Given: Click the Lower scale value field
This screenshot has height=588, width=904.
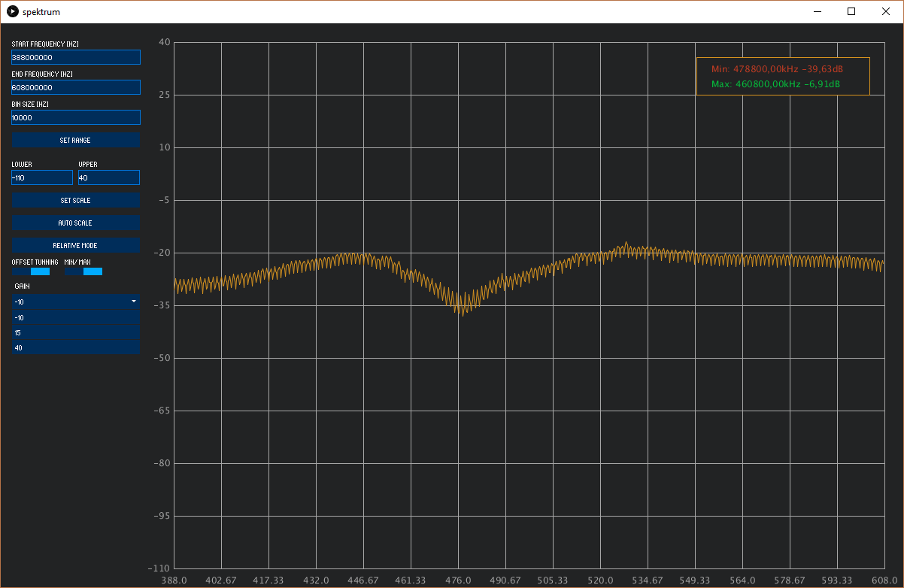Looking at the screenshot, I should tap(42, 177).
